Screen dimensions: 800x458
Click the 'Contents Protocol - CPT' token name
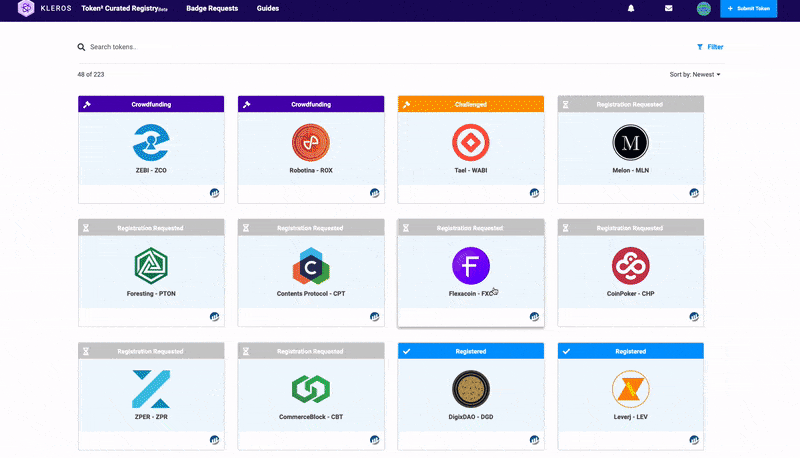(311, 294)
